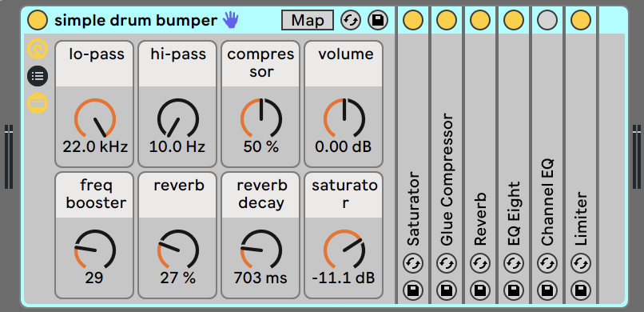Click the hi-pass macro label
The image size is (644, 312).
pyautogui.click(x=178, y=54)
